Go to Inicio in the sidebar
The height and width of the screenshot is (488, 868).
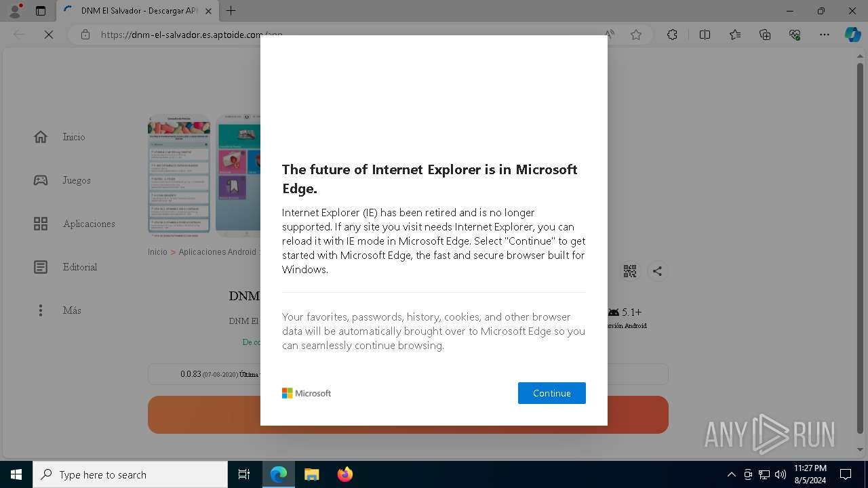[74, 137]
